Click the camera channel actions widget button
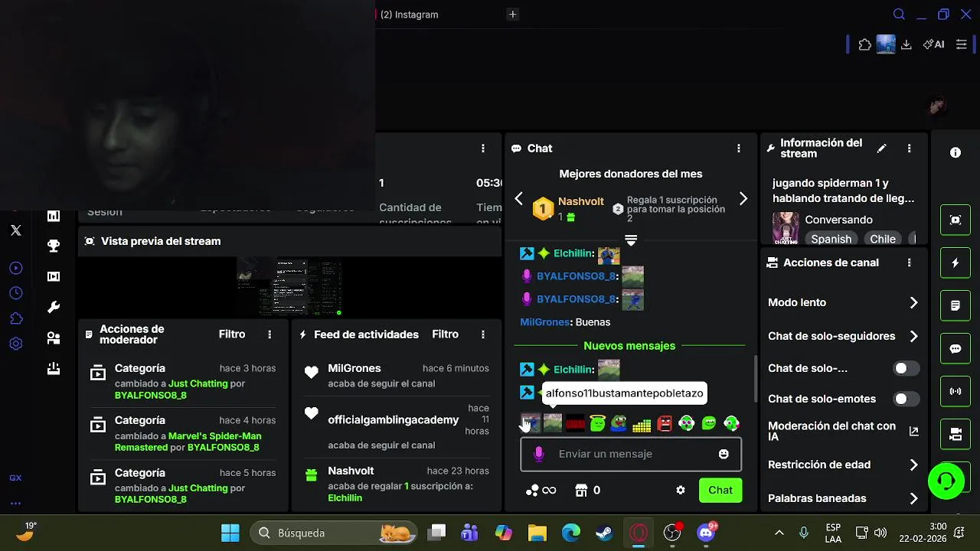 tap(955, 434)
